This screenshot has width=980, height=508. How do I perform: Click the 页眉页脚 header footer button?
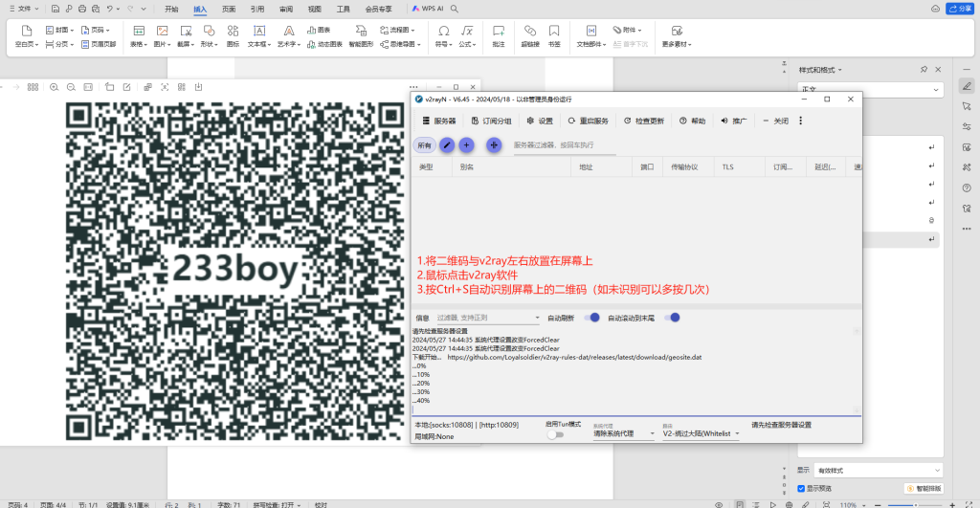(99, 44)
